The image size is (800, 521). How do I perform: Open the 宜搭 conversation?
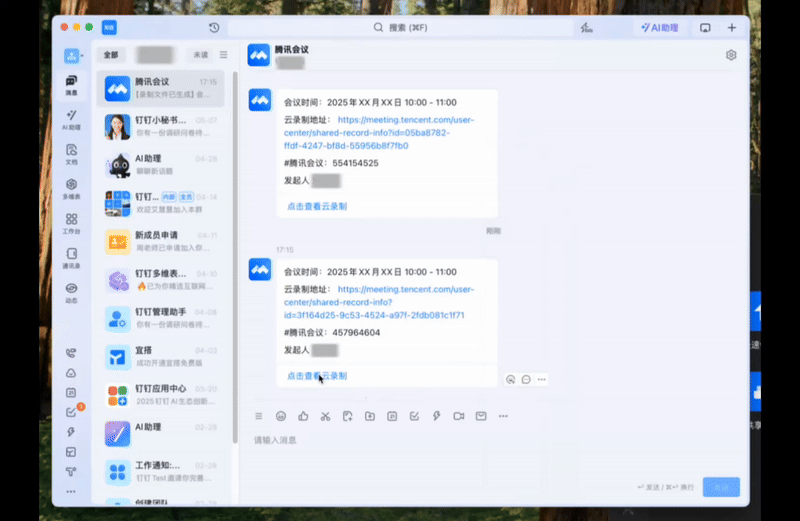(161, 357)
